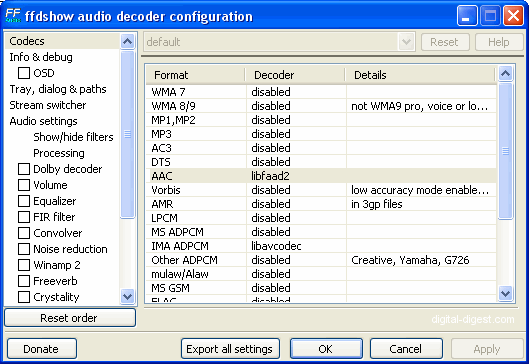The image size is (529, 364).
Task: Click the Donate button
Action: click(x=42, y=349)
